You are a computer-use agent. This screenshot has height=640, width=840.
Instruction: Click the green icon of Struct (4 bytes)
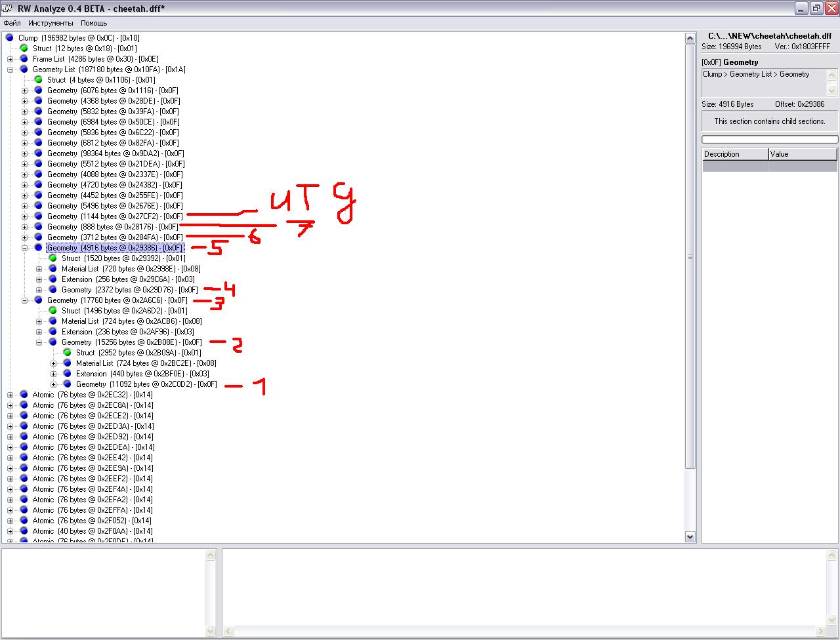tap(38, 80)
